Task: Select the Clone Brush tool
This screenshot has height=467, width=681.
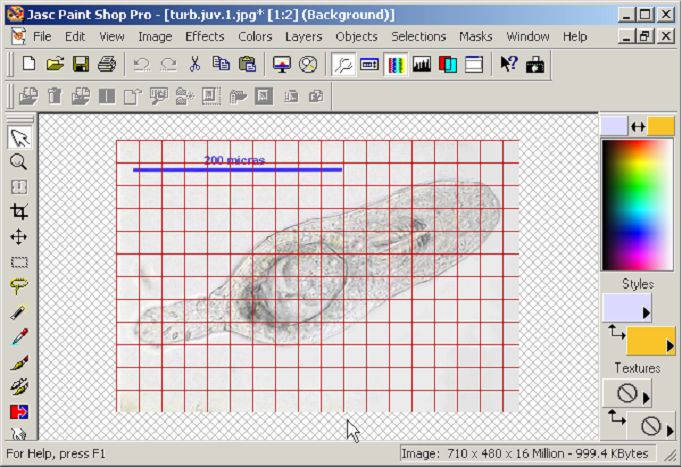Action: (18, 387)
